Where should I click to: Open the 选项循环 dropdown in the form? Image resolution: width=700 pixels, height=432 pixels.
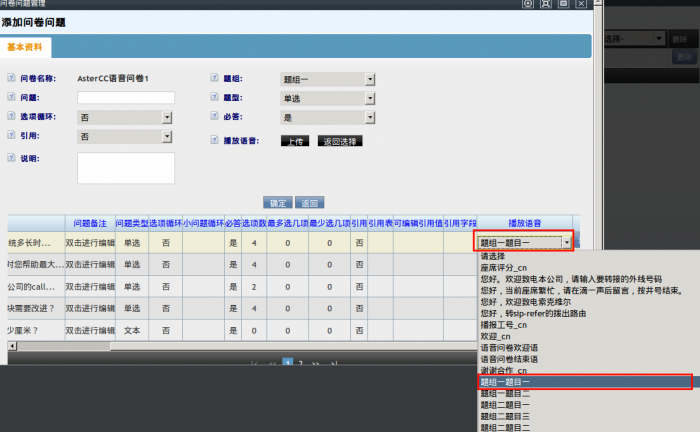(x=125, y=117)
